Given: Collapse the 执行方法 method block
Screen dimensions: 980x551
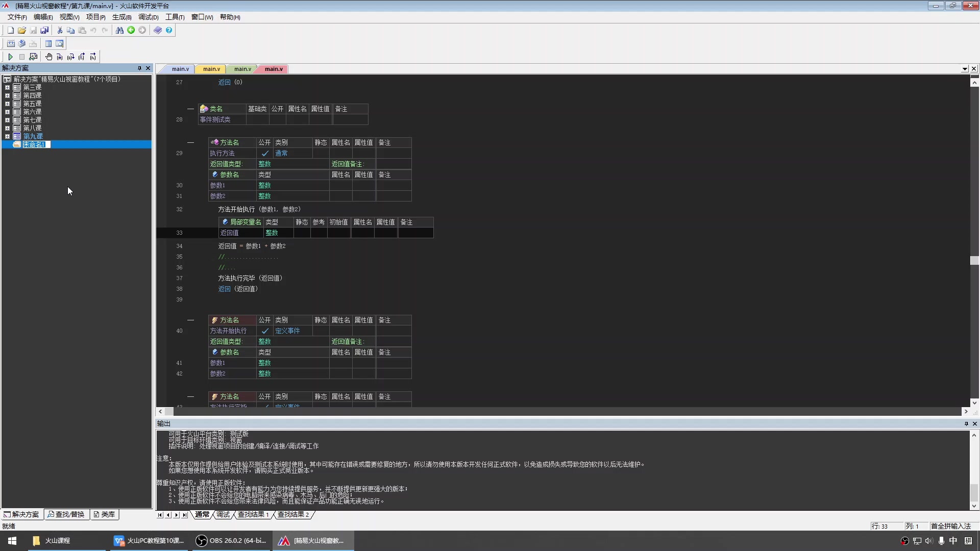Looking at the screenshot, I should pyautogui.click(x=190, y=142).
